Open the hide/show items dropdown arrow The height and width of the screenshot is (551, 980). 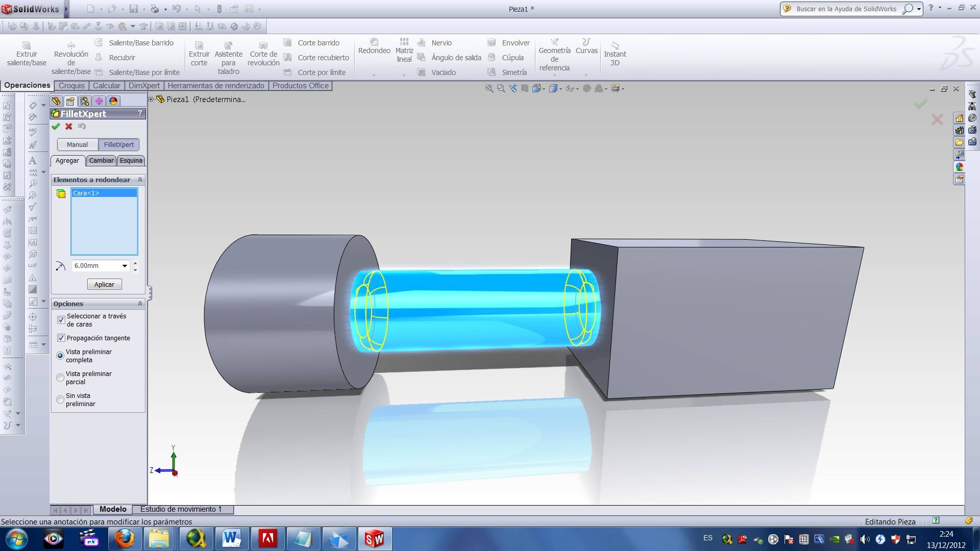coord(577,89)
